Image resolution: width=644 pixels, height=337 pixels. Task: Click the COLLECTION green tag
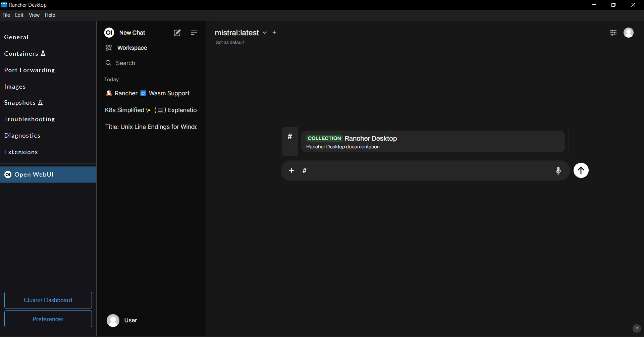click(x=324, y=138)
